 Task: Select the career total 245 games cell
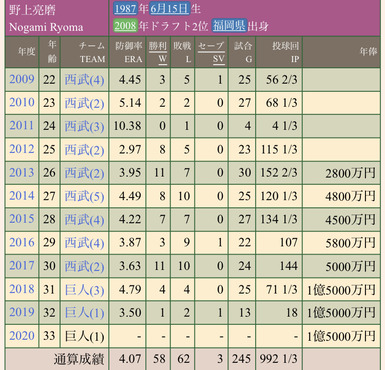(241, 359)
